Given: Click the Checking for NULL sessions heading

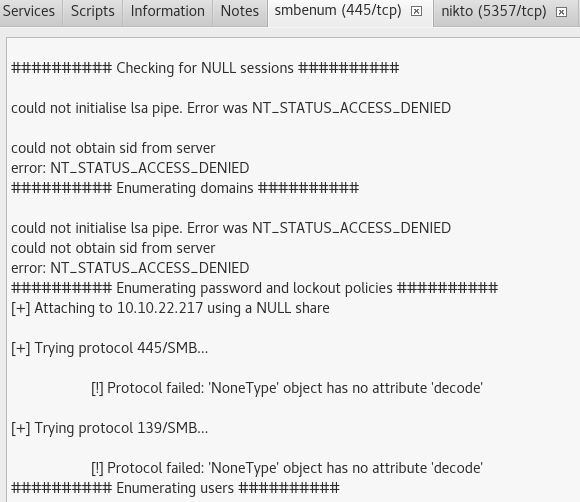Looking at the screenshot, I should click(x=205, y=68).
